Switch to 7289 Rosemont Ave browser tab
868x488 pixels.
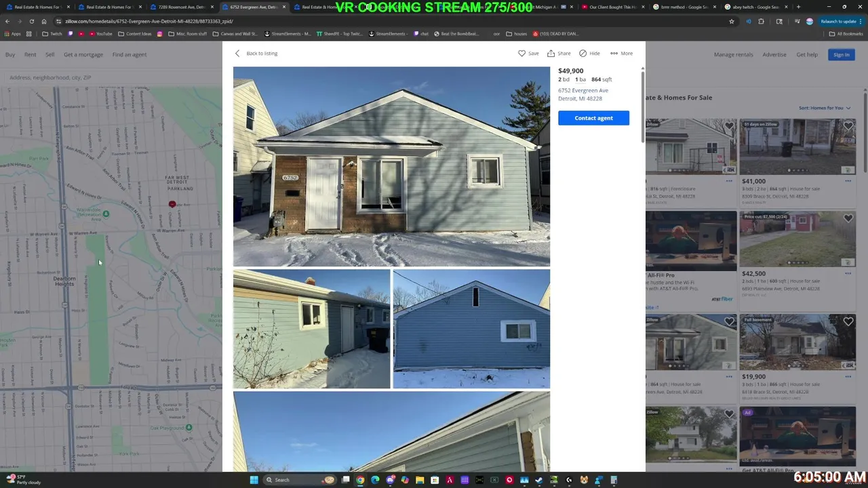point(182,7)
